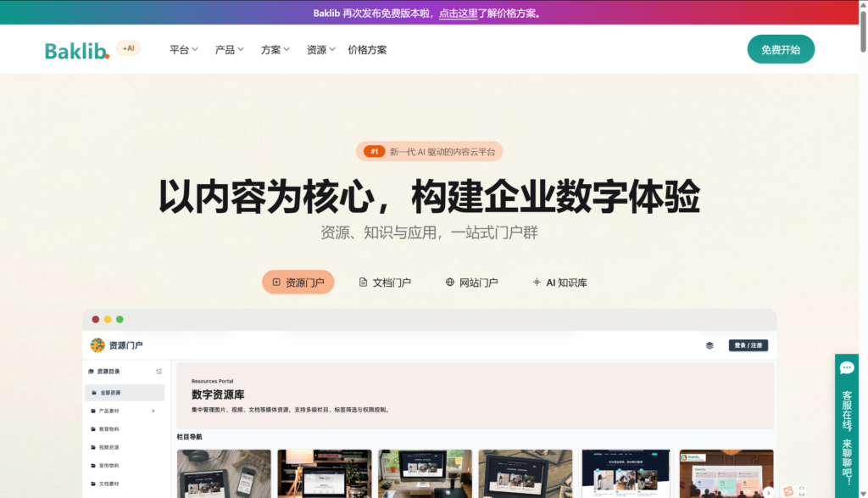Click the Baklib logo
868x498 pixels.
[77, 50]
